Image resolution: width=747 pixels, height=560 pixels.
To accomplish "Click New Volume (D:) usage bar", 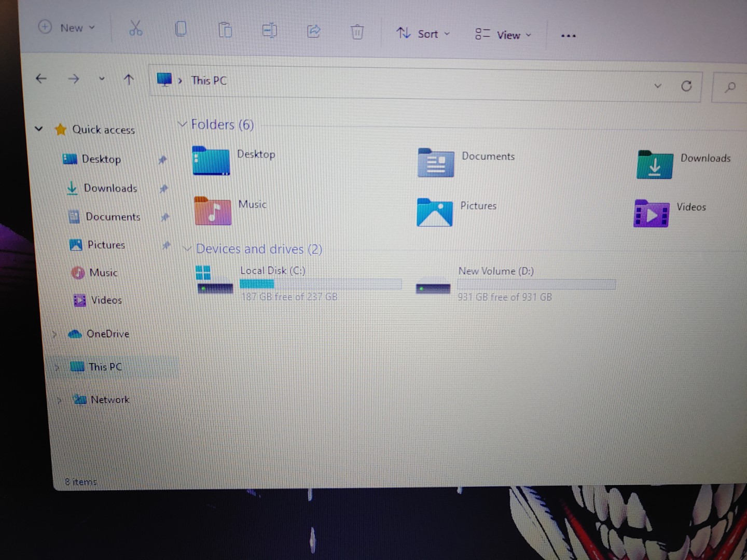I will pos(536,284).
